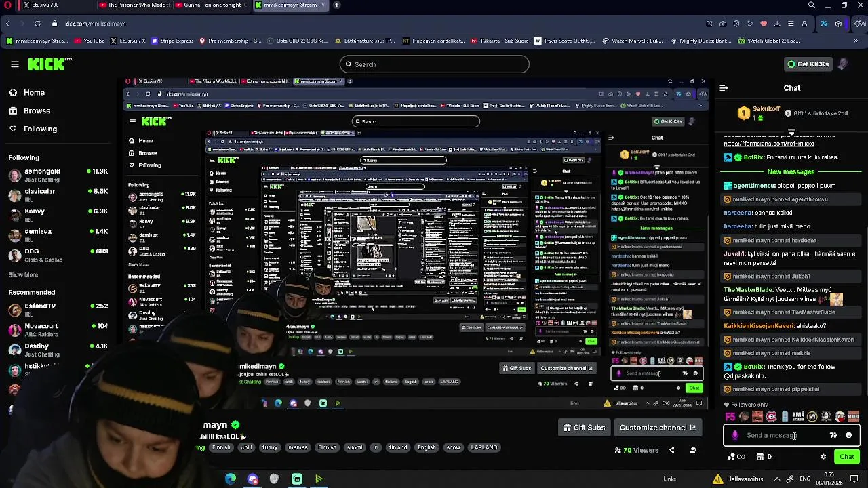Open the Kick hamburger menu
The height and width of the screenshot is (488, 868).
coord(14,64)
